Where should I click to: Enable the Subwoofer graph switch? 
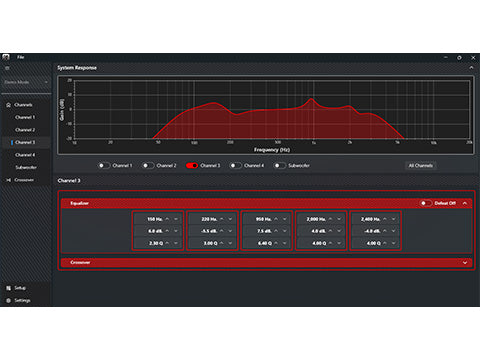pyautogui.click(x=279, y=166)
